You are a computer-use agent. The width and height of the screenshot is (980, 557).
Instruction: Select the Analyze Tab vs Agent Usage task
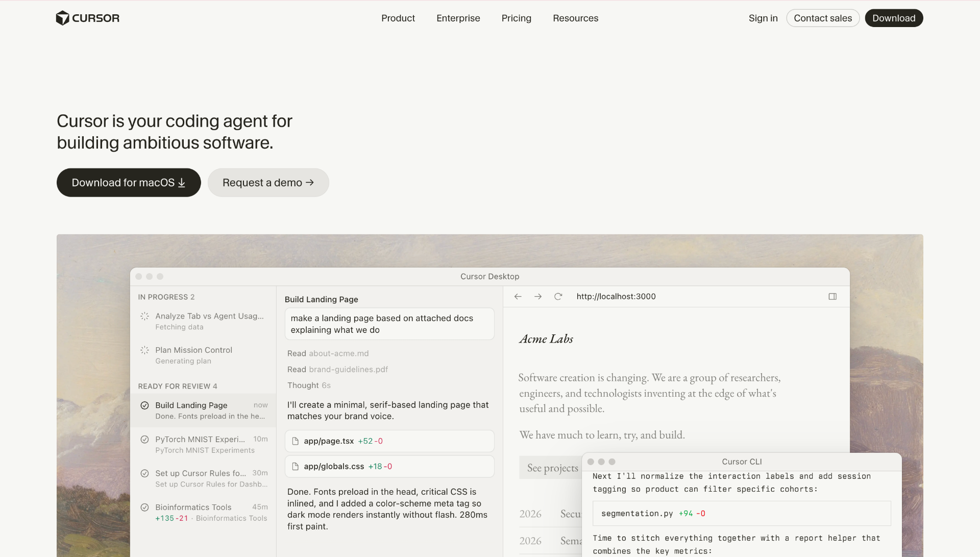[203, 321]
